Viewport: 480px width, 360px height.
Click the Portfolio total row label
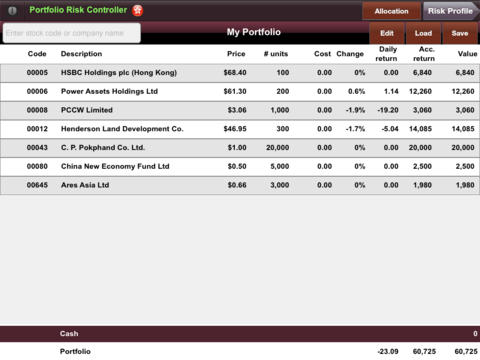[x=75, y=351]
